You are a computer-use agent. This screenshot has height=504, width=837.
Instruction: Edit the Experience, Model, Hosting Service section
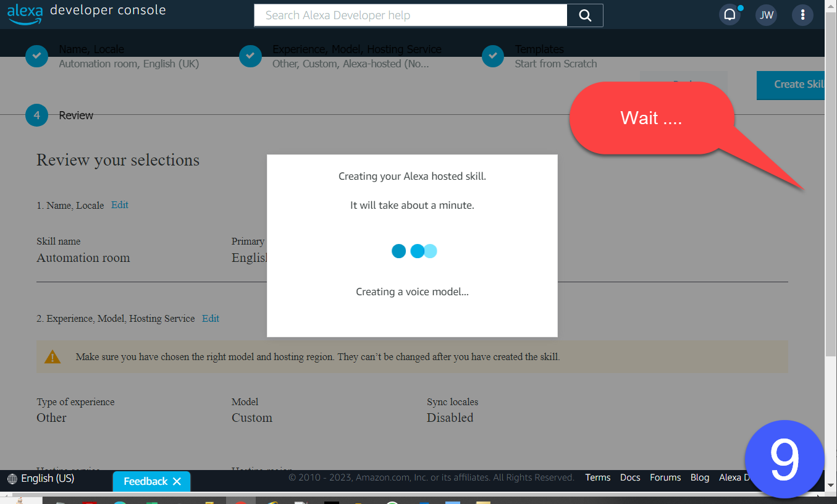point(211,319)
